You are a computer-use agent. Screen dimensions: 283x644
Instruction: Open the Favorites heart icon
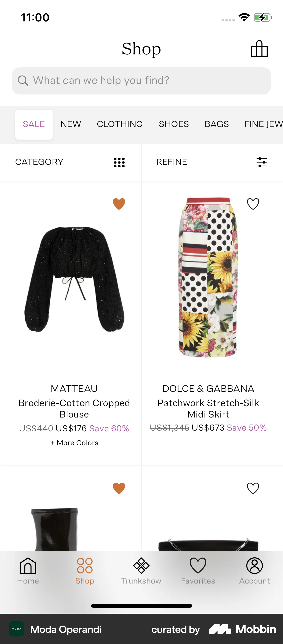(x=198, y=571)
